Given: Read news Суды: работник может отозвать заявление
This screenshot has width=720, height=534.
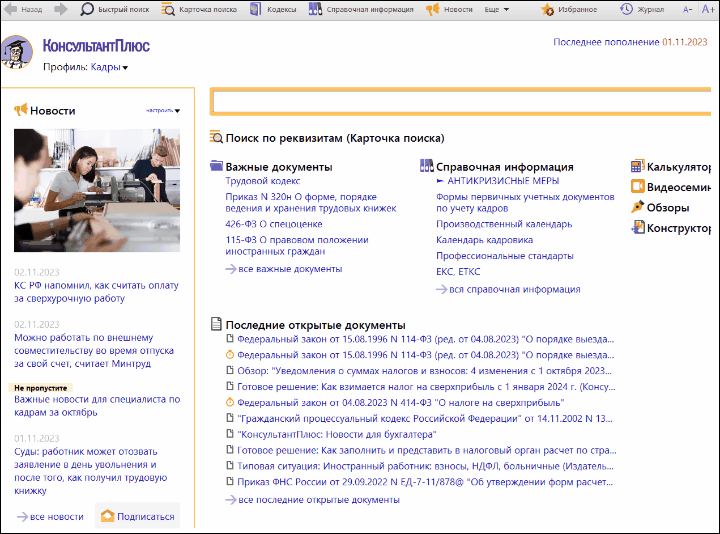Looking at the screenshot, I should (90, 471).
